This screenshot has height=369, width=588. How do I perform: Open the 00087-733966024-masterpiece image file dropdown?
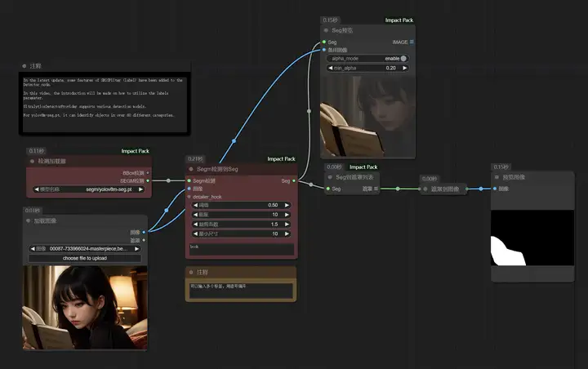(x=85, y=249)
